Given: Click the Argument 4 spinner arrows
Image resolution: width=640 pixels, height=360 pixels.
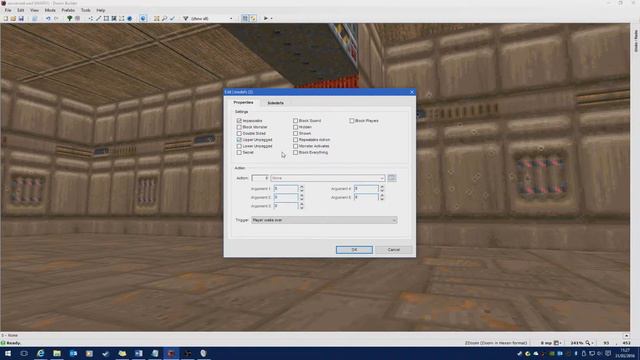Looking at the screenshot, I should point(382,189).
